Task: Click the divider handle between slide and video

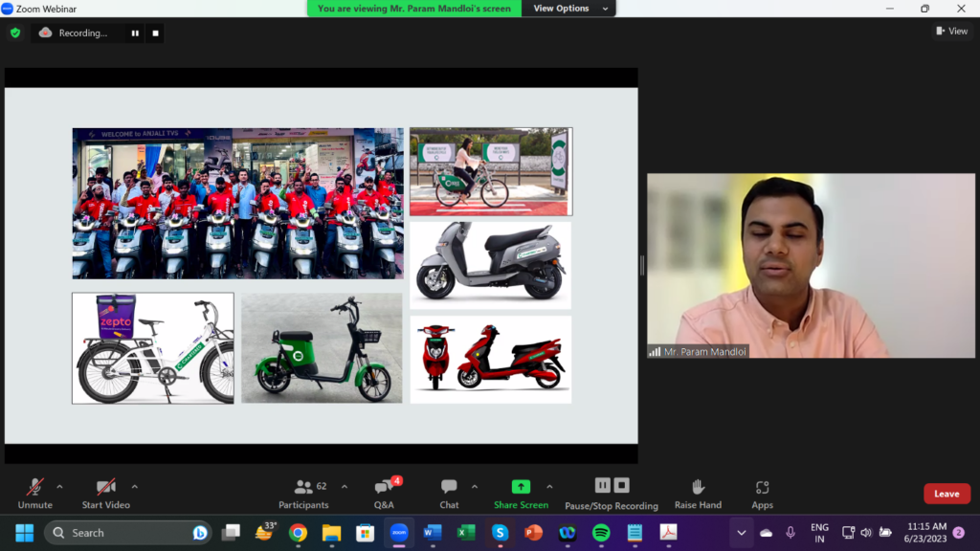Action: pyautogui.click(x=642, y=266)
